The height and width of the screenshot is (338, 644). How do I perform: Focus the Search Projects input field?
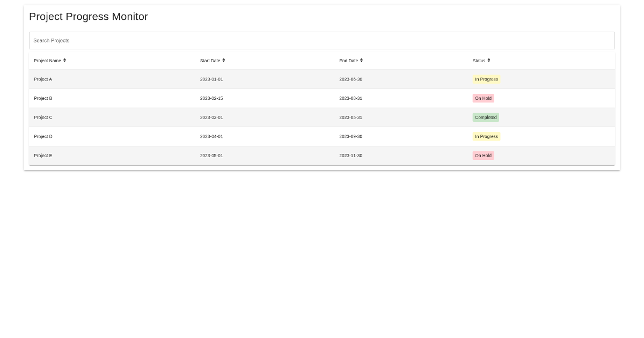tap(321, 41)
